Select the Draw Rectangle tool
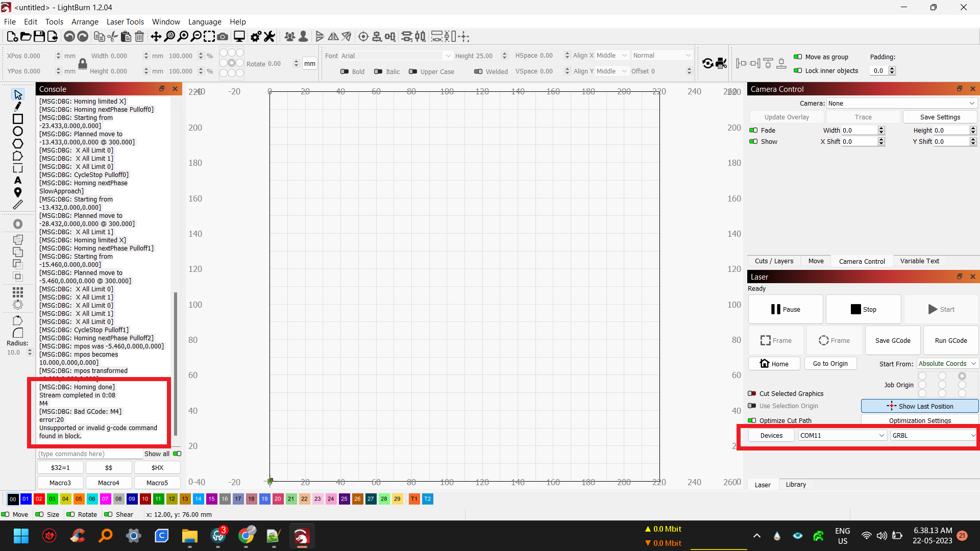This screenshot has width=980, height=551. [18, 119]
